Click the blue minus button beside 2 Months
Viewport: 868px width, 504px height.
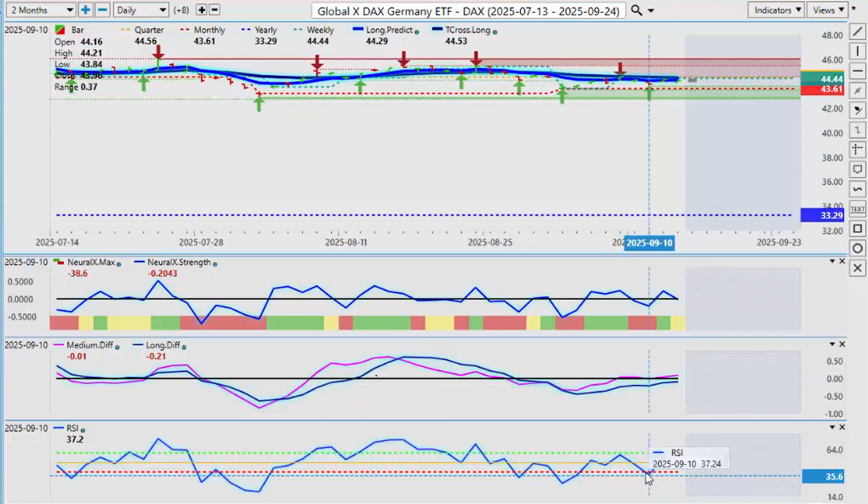[102, 10]
